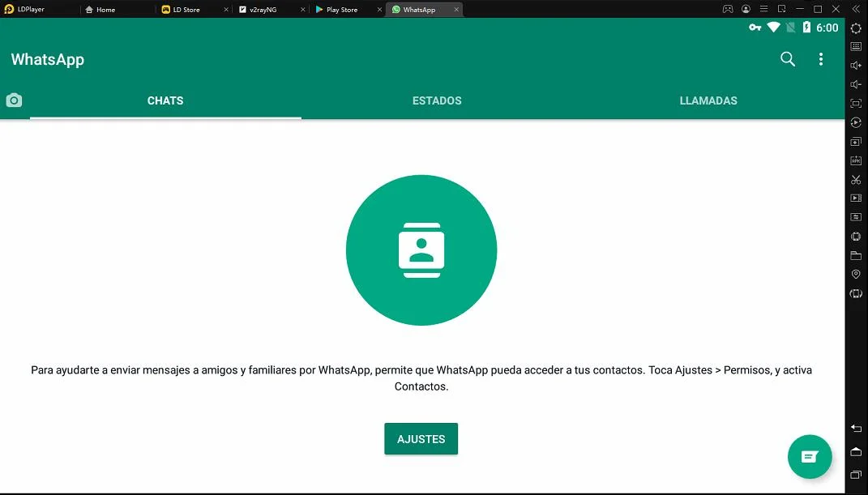Open the WhatsApp camera tab icon

[x=14, y=100]
